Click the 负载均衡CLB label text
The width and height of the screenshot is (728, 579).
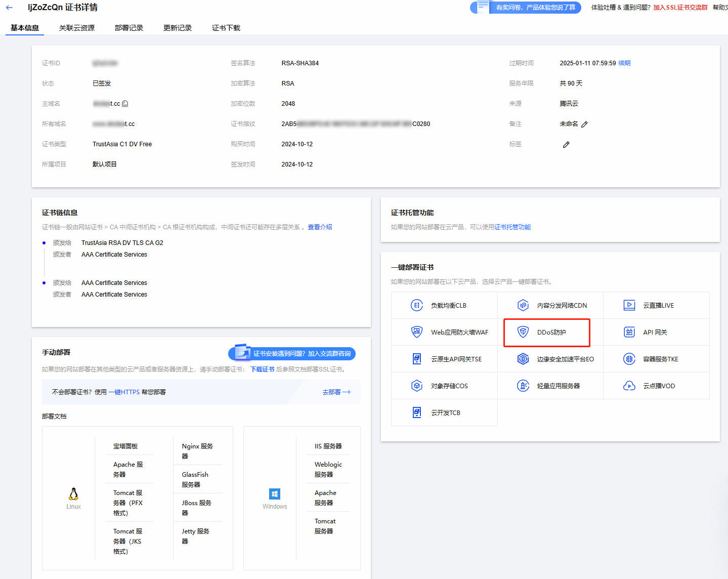point(449,306)
